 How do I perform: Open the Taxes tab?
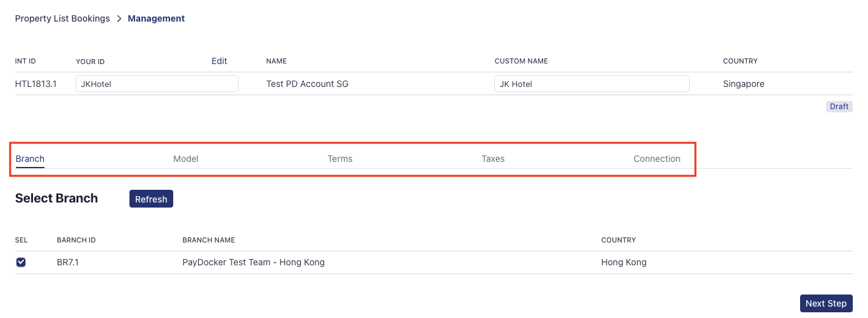pyautogui.click(x=493, y=159)
